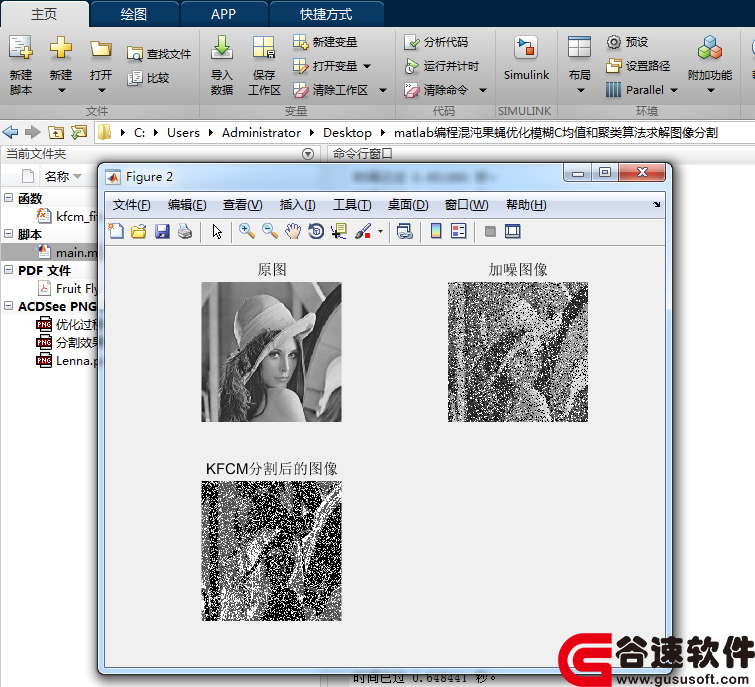Viewport: 755px width, 687px height.
Task: Open Preferences (预设)
Action: 627,42
